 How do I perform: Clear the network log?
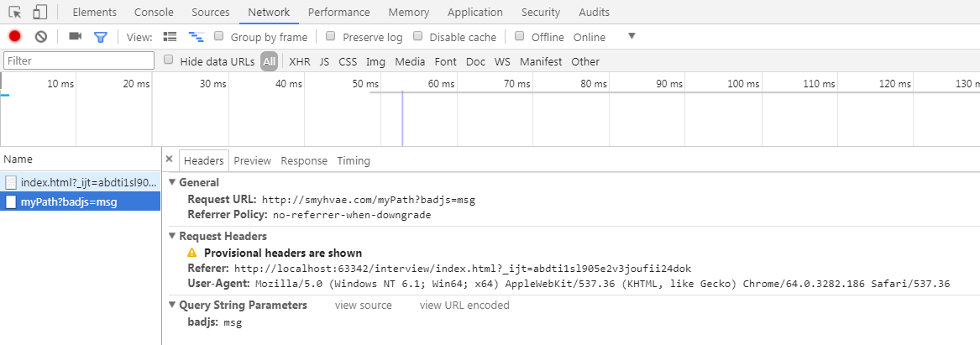pyautogui.click(x=40, y=37)
